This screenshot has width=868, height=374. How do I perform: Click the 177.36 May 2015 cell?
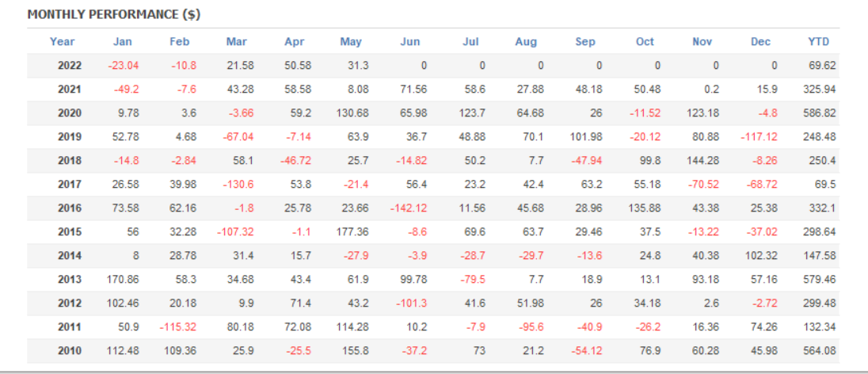pyautogui.click(x=352, y=232)
